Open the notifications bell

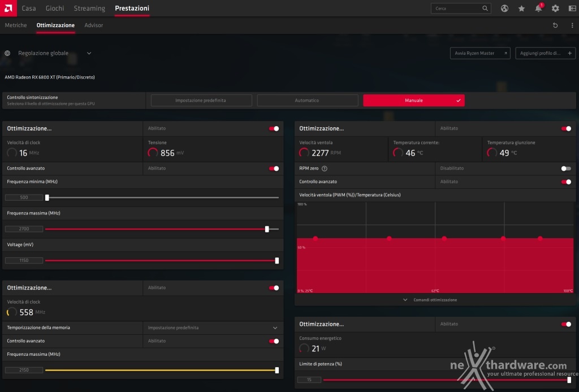[x=538, y=8]
